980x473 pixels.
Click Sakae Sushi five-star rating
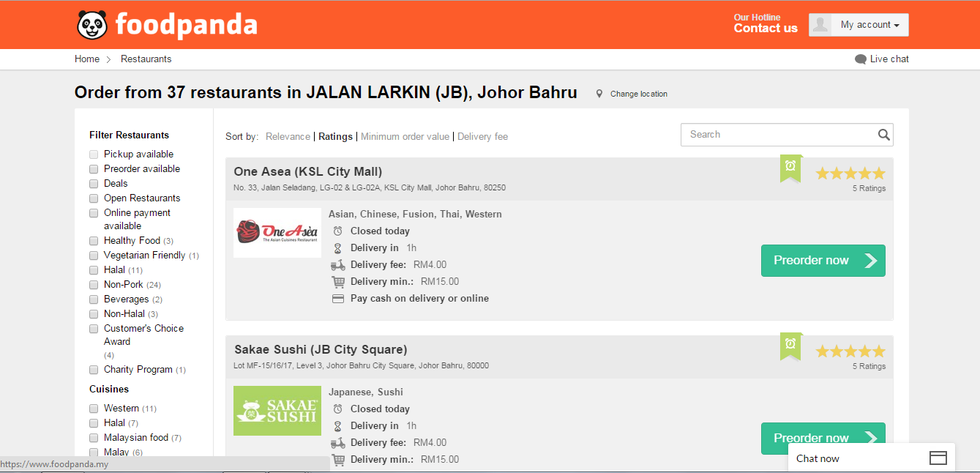point(850,351)
